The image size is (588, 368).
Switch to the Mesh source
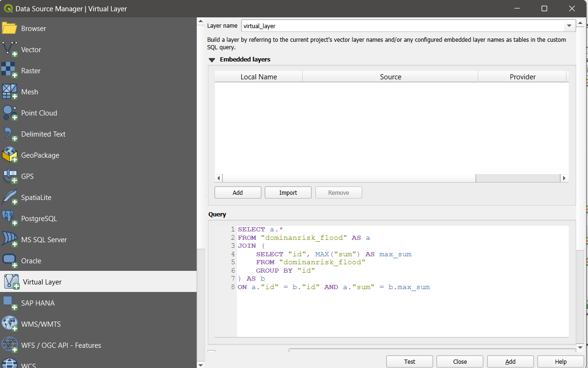(x=29, y=92)
